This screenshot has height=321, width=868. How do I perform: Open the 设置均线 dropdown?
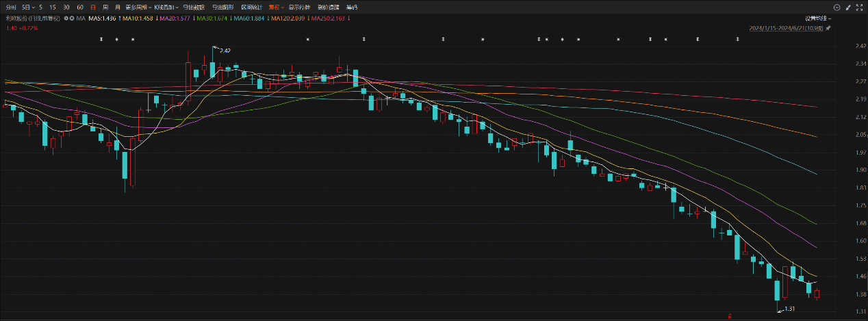pyautogui.click(x=820, y=18)
